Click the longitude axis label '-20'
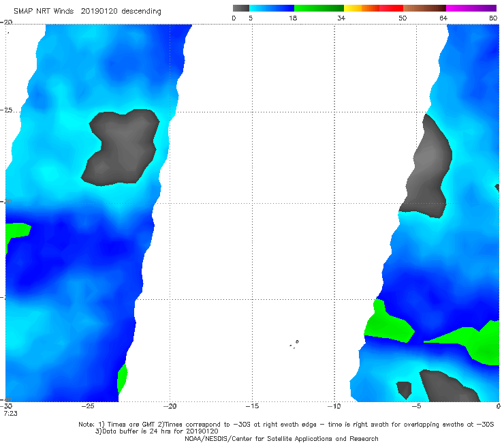504x443 pixels. [x=170, y=406]
